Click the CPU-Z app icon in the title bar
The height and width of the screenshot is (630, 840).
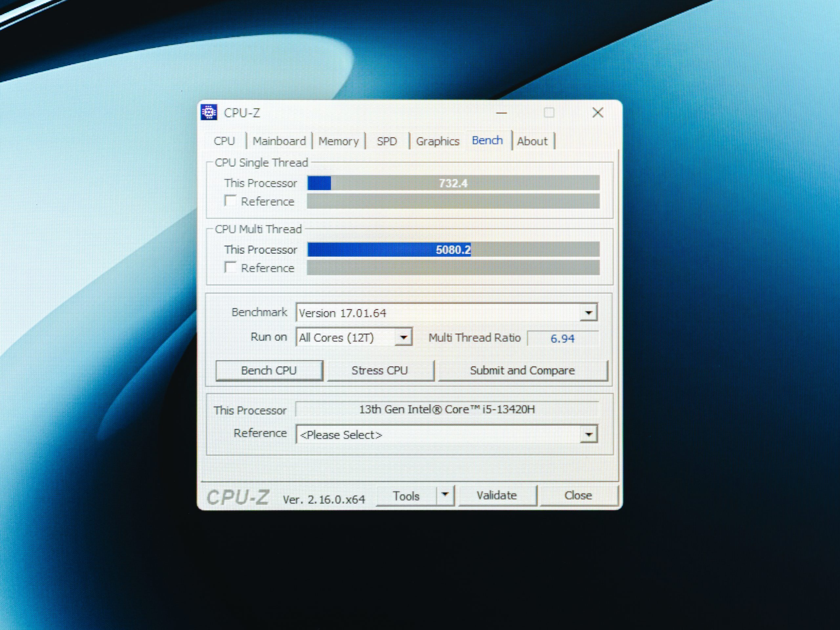[x=209, y=113]
